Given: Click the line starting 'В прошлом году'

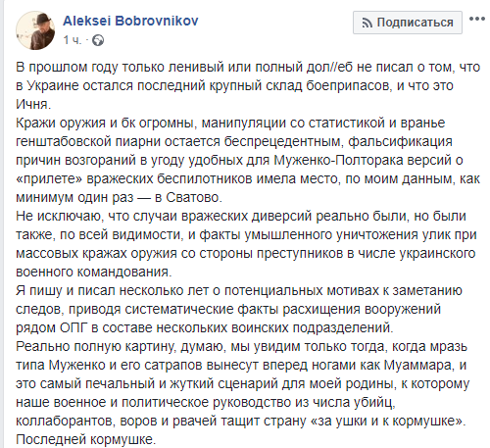Looking at the screenshot, I should coord(248,67).
